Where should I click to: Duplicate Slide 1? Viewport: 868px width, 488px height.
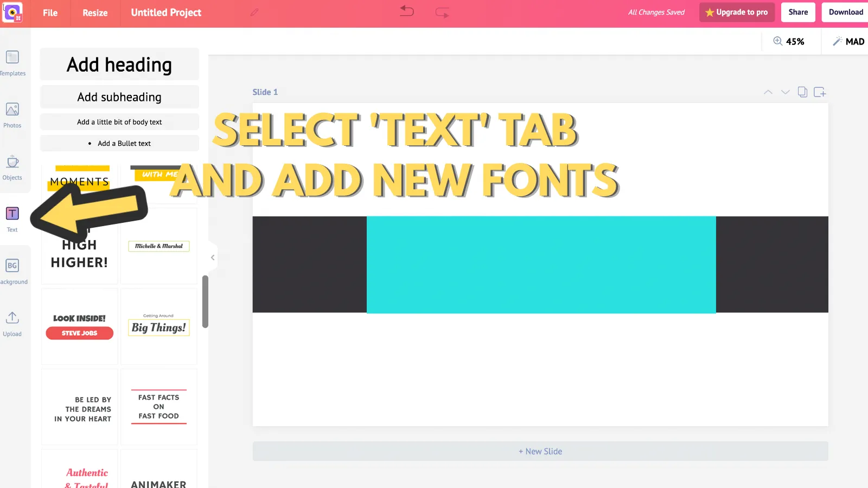(x=802, y=92)
